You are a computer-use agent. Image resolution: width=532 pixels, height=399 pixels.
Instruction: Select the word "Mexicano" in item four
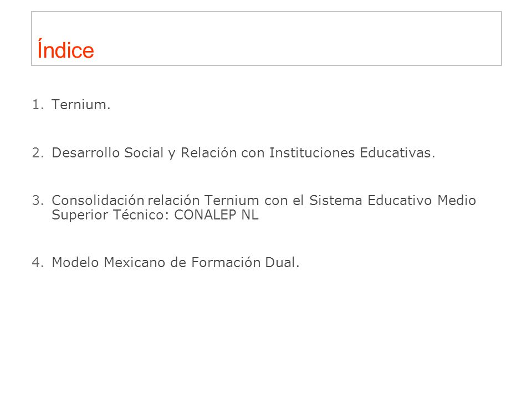[134, 262]
